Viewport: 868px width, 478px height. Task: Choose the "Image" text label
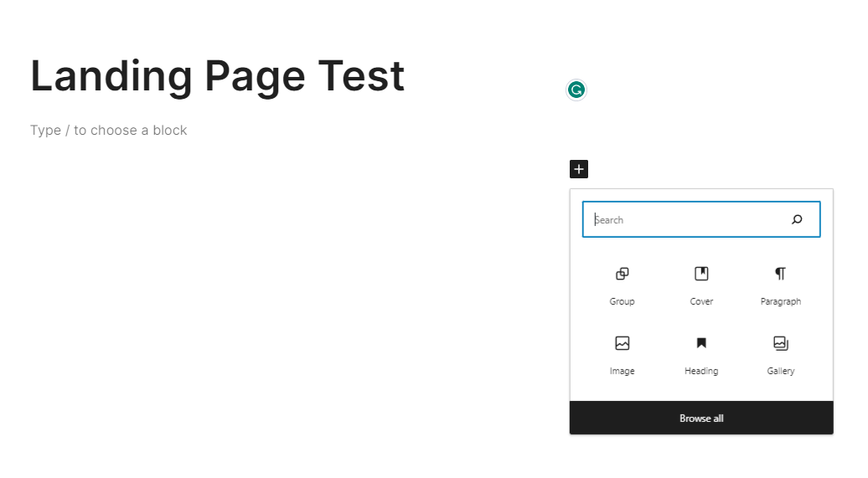tap(622, 371)
